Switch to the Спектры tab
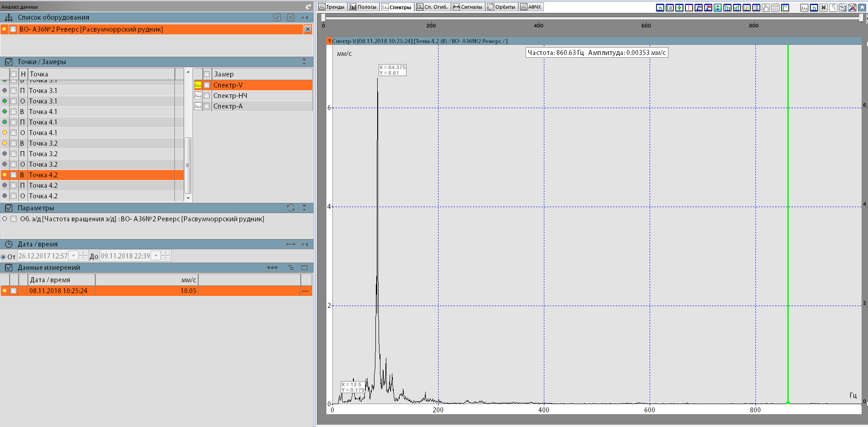This screenshot has height=427, width=868. 396,7
